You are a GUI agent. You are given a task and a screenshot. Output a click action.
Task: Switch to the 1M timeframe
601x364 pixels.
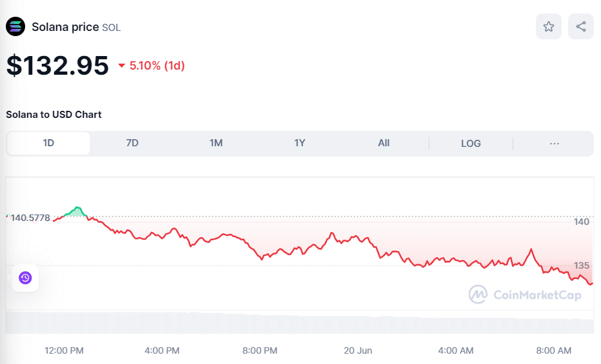click(216, 143)
